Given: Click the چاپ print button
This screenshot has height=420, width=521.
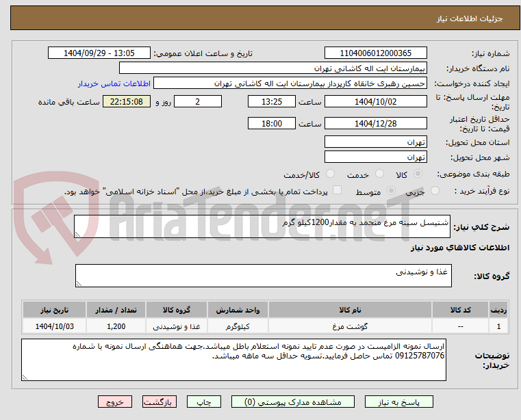Looking at the screenshot, I should pyautogui.click(x=204, y=402).
